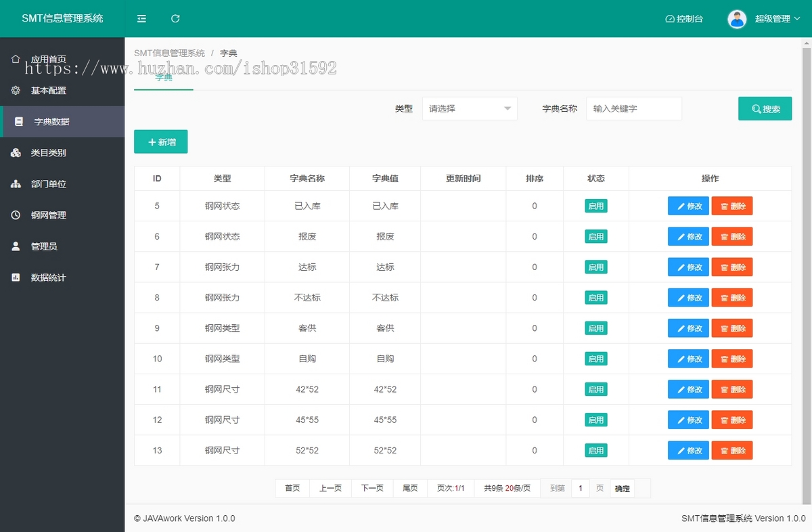Delete the 不达标 row ID 8

pyautogui.click(x=732, y=298)
